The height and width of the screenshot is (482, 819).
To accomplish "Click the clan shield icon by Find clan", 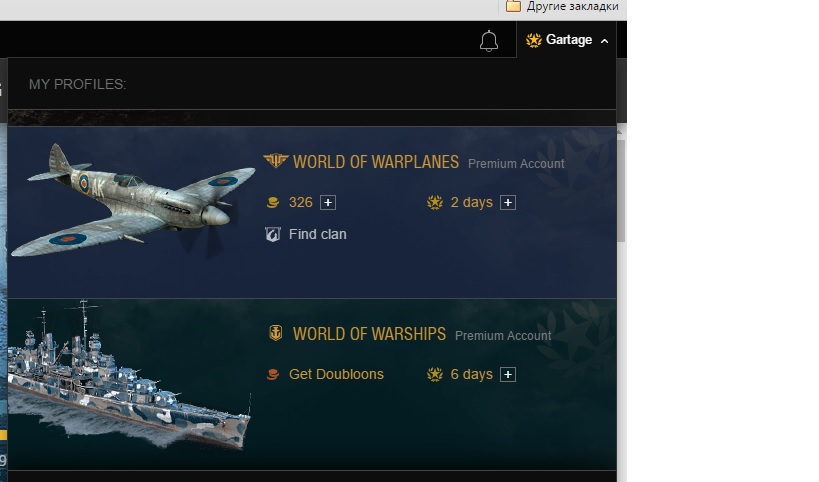I will point(273,234).
